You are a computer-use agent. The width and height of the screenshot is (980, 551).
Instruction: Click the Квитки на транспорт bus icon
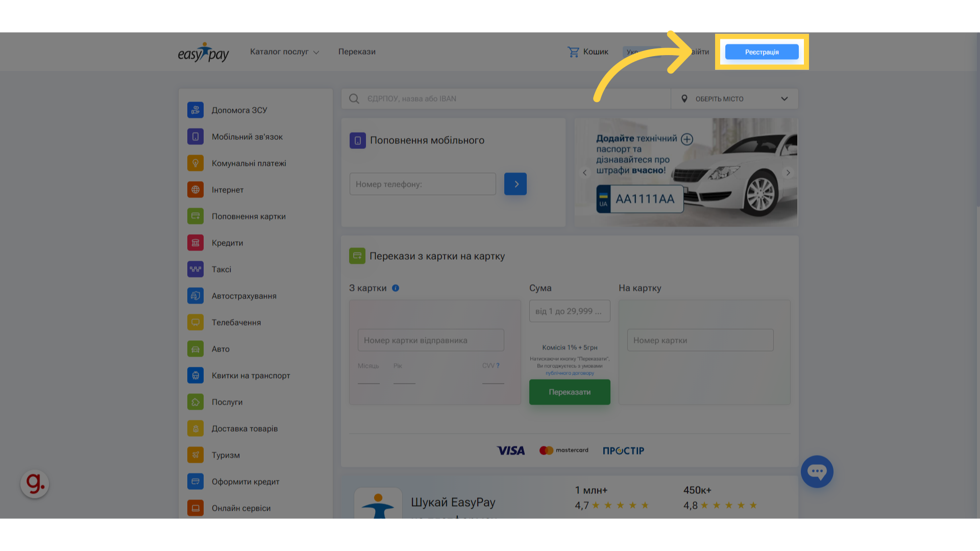[x=195, y=375]
